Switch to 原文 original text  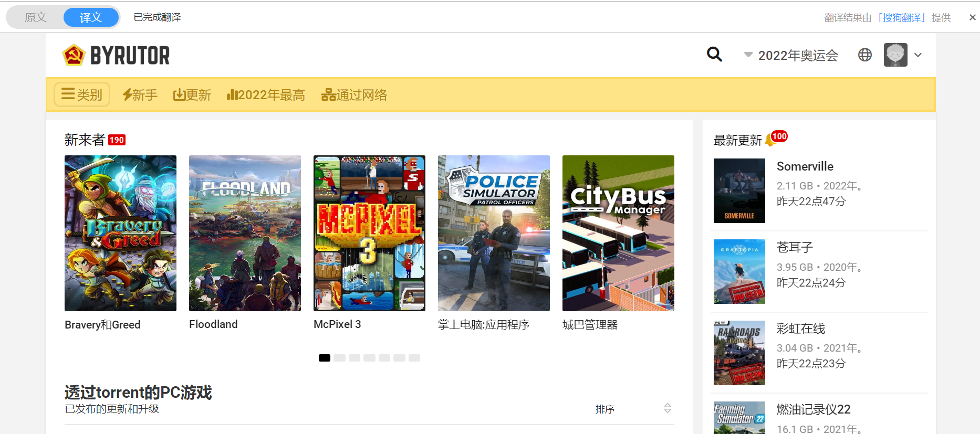36,17
